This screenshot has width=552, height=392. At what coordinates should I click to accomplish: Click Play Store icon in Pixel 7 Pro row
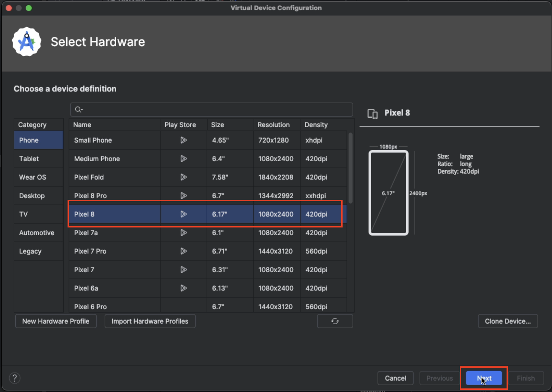(x=183, y=251)
